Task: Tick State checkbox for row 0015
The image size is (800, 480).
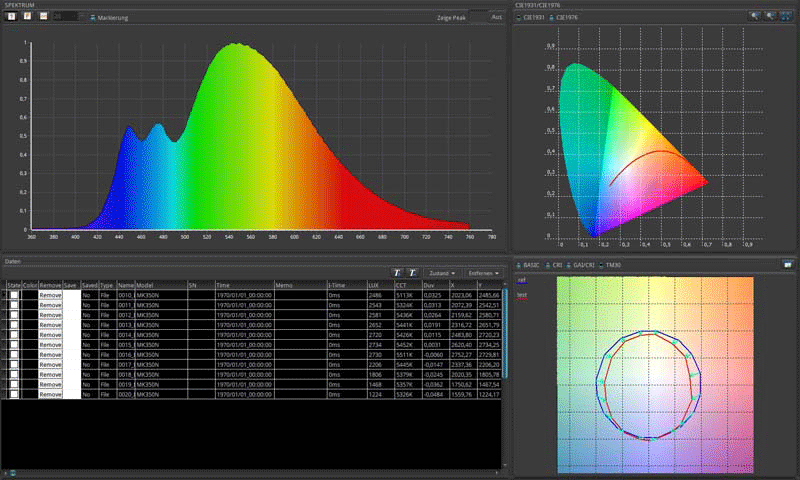Action: point(14,344)
